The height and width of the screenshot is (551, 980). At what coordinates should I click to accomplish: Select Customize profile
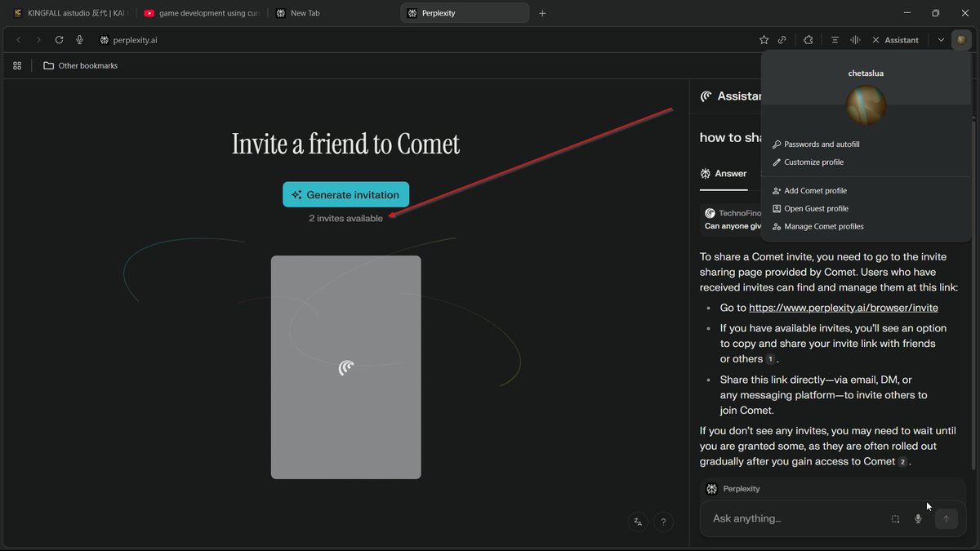pos(808,162)
